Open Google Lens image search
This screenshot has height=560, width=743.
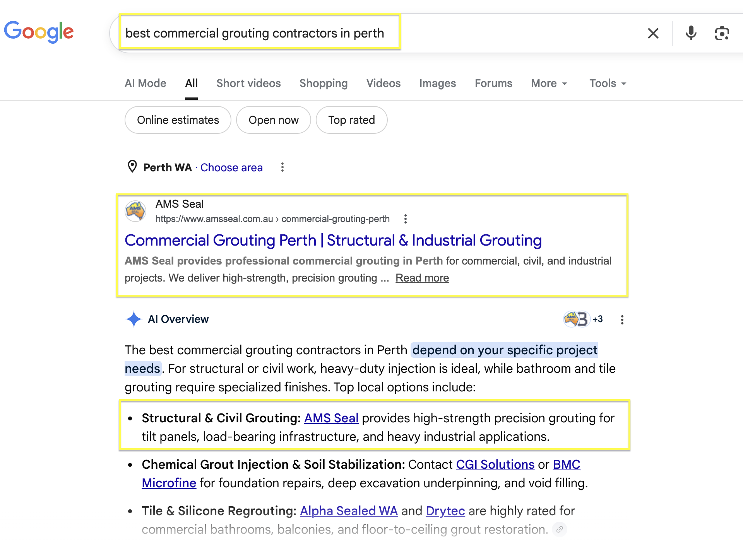[722, 33]
